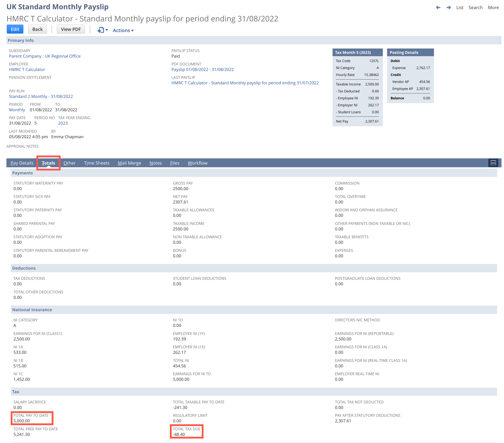Switch to the Pay Details tab

point(22,163)
